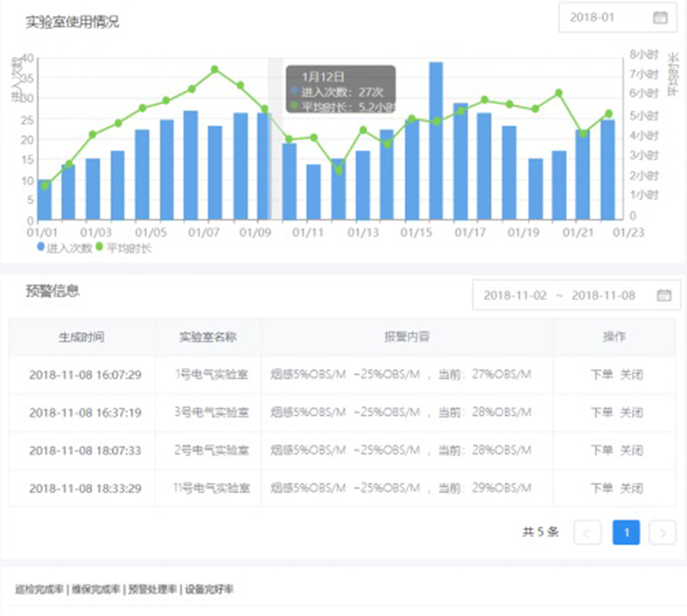Image resolution: width=687 pixels, height=616 pixels.
Task: Click the 生成时间 column header
Action: [81, 337]
